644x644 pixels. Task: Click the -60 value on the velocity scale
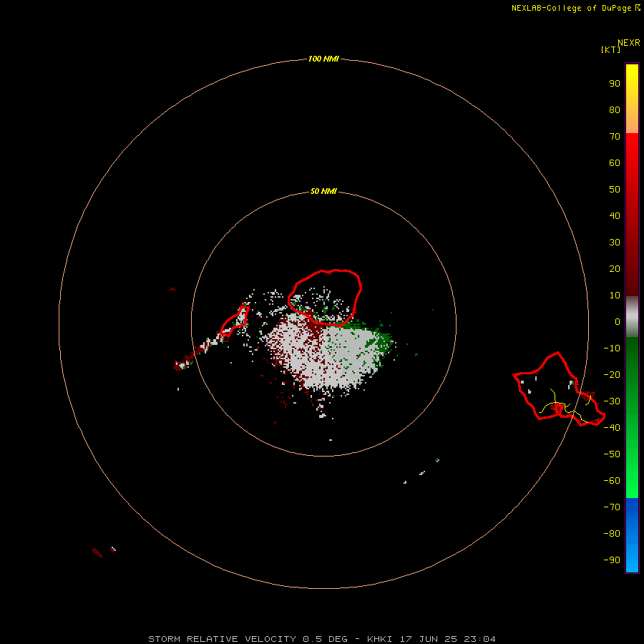[x=612, y=481]
